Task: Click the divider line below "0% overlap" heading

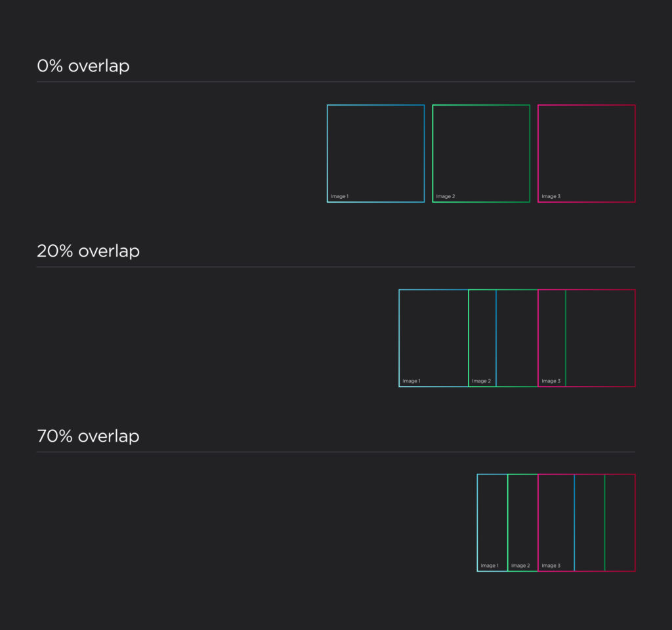Action: [335, 82]
